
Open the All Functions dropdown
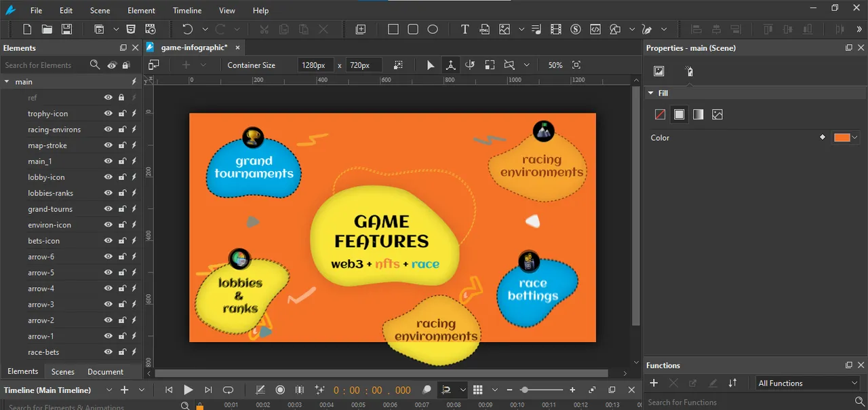[808, 383]
